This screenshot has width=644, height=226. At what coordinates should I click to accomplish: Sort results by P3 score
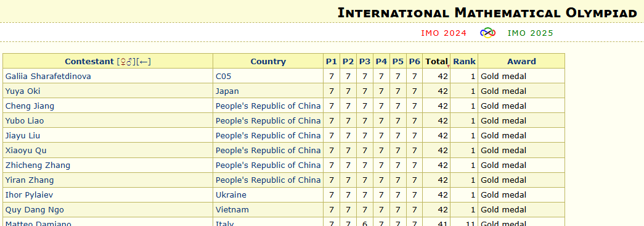pos(365,62)
